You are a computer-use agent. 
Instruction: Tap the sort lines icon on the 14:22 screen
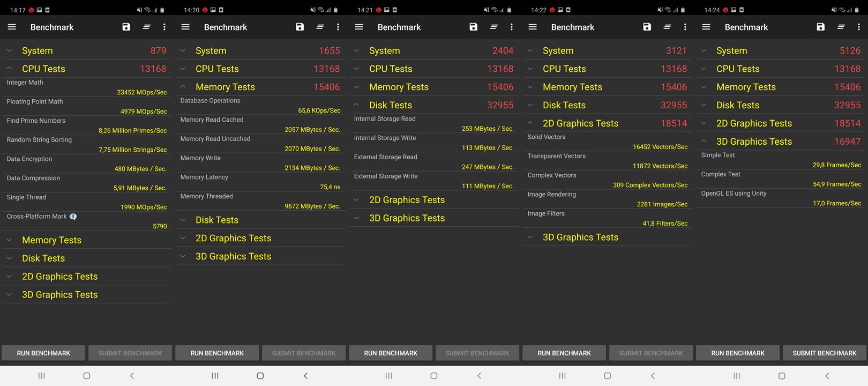(667, 27)
